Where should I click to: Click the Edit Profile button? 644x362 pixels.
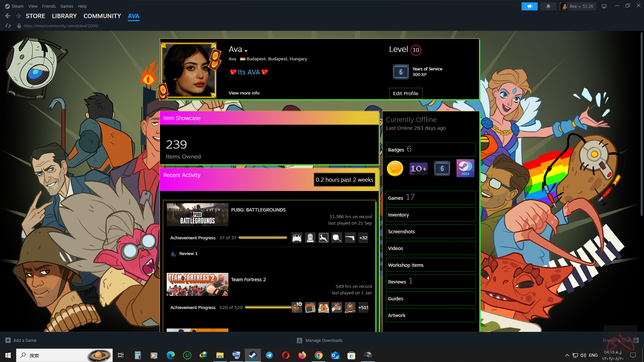coord(406,94)
